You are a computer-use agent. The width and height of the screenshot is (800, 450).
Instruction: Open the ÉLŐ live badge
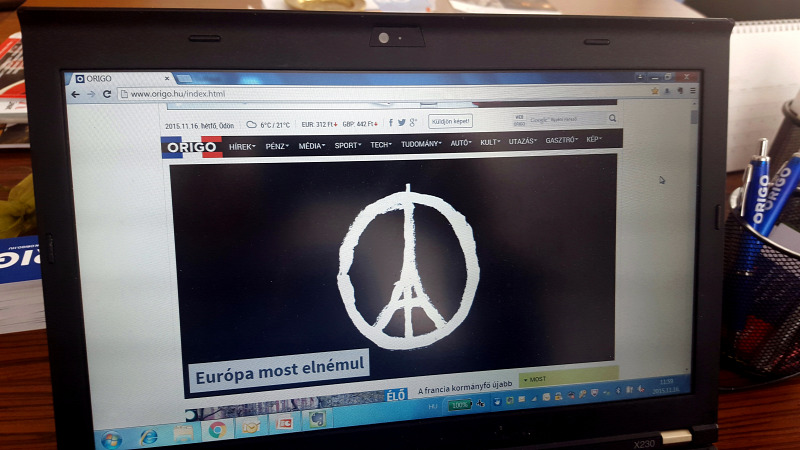pyautogui.click(x=396, y=395)
